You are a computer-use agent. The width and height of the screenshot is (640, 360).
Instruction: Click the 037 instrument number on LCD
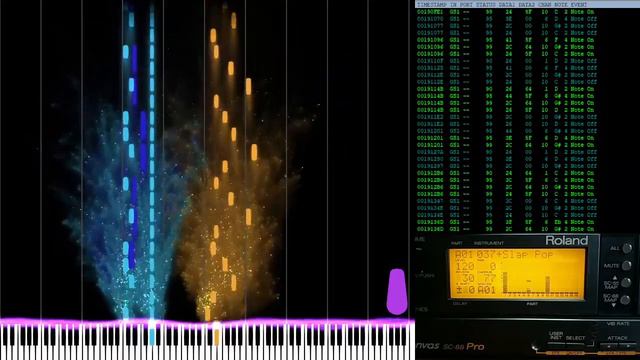tap(485, 255)
